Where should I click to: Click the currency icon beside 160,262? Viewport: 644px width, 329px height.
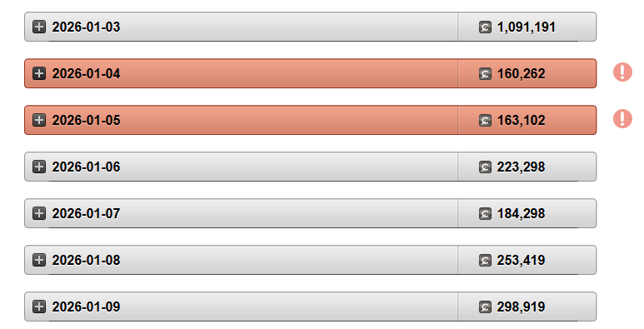point(485,74)
